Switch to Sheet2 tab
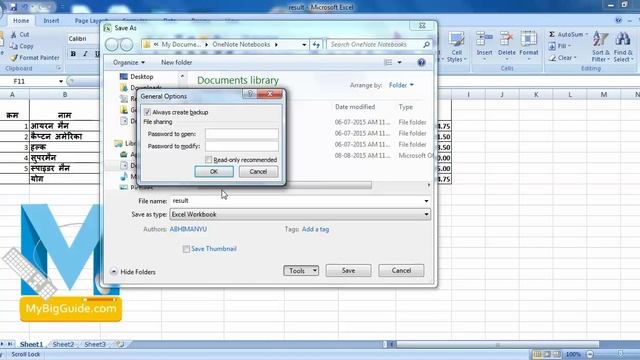The height and width of the screenshot is (360, 640). coord(63,344)
